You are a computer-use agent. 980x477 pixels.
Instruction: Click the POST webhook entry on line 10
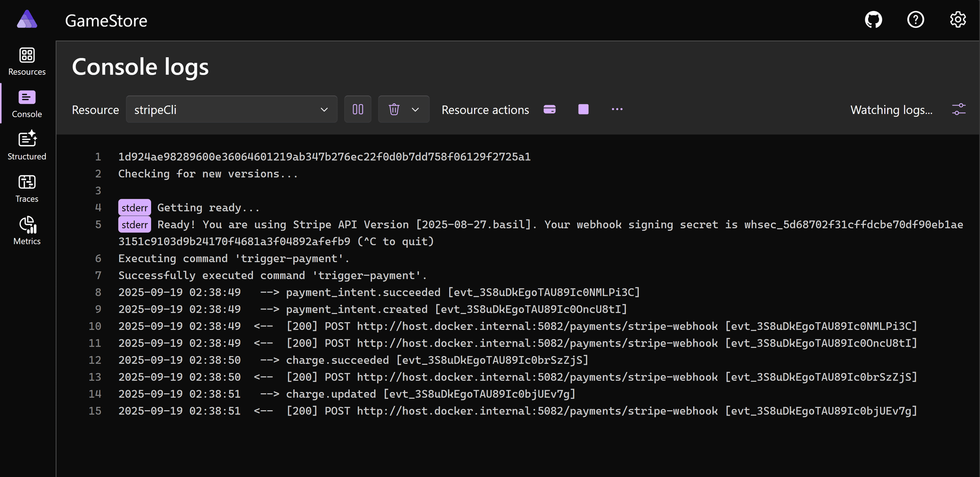pos(518,326)
